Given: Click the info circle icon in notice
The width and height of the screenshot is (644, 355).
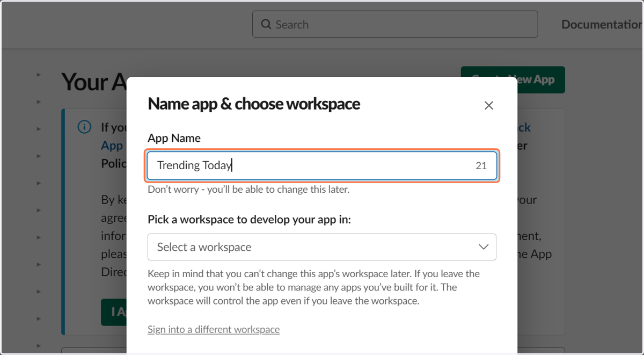Looking at the screenshot, I should coord(84,127).
